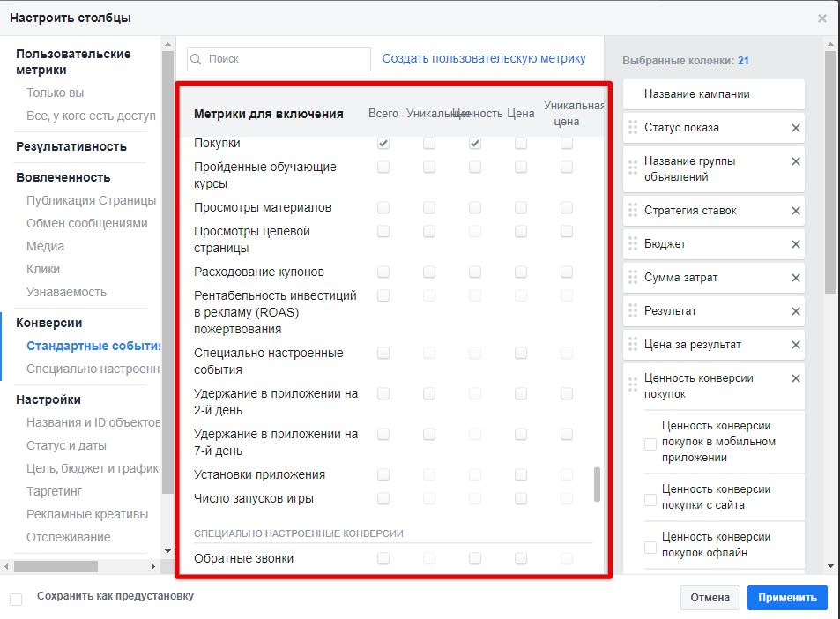840x619 pixels.
Task: Select Специально настроенные under Конверсии
Action: tap(93, 369)
